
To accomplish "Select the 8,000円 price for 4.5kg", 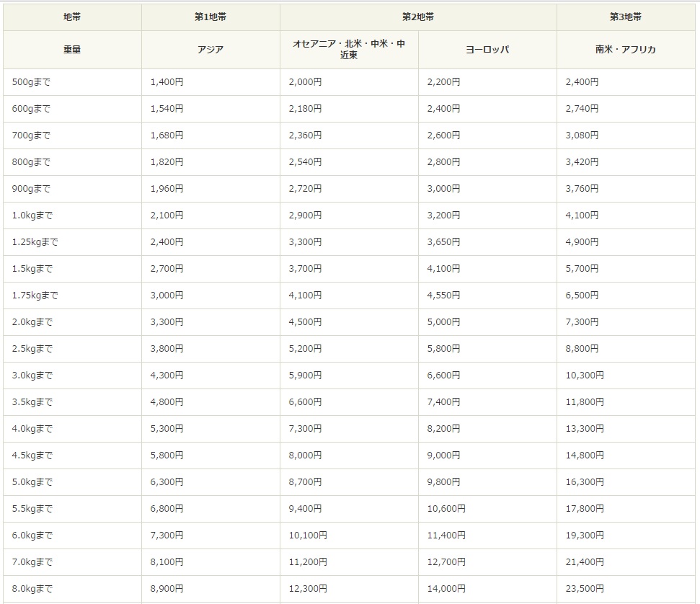I will click(x=349, y=456).
